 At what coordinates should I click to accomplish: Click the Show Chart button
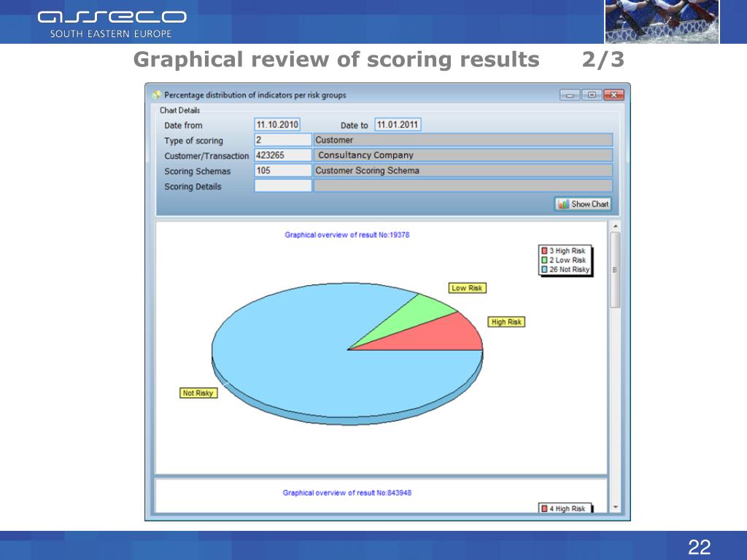coord(583,204)
